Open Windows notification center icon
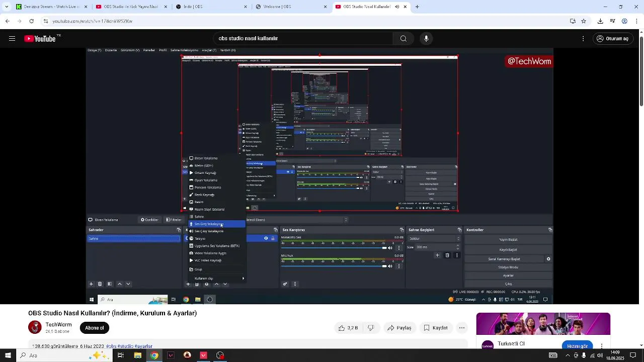 [633, 355]
